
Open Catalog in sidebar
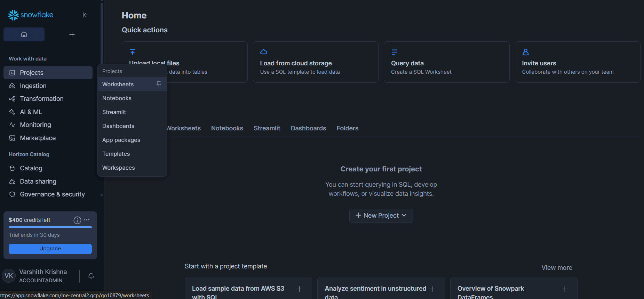48,168
